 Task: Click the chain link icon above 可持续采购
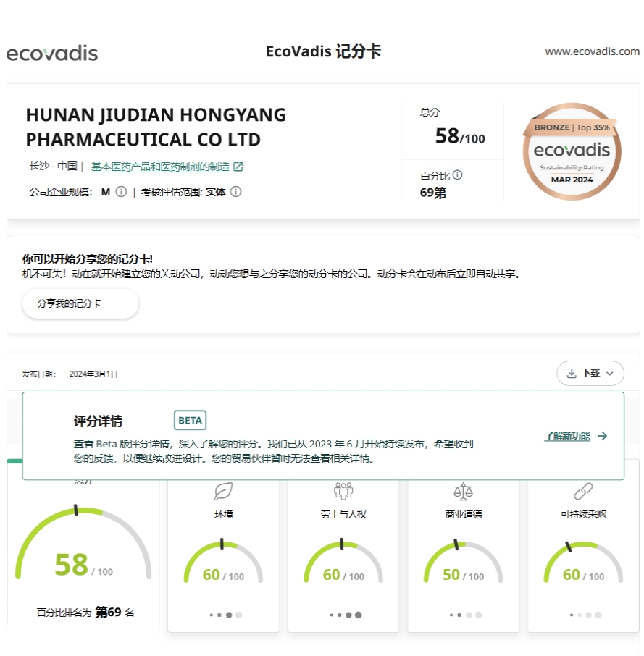coord(583,491)
